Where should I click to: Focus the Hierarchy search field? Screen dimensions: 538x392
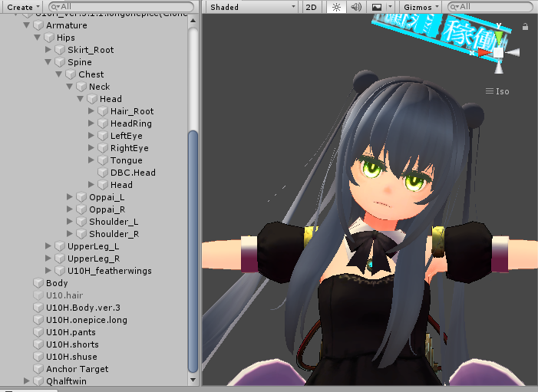pos(121,6)
